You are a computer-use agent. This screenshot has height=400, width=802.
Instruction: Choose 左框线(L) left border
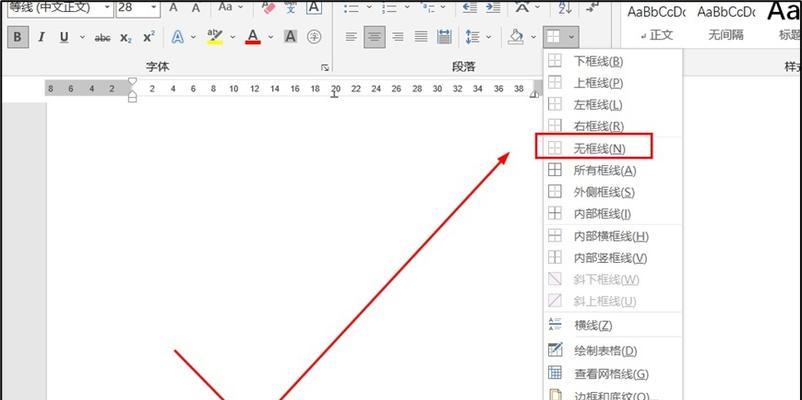[612, 105]
